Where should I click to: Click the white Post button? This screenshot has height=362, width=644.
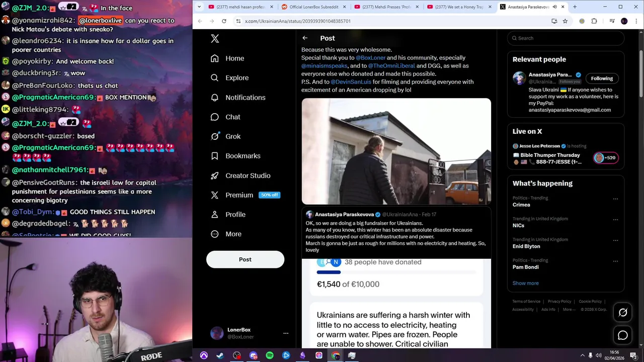[x=245, y=259]
